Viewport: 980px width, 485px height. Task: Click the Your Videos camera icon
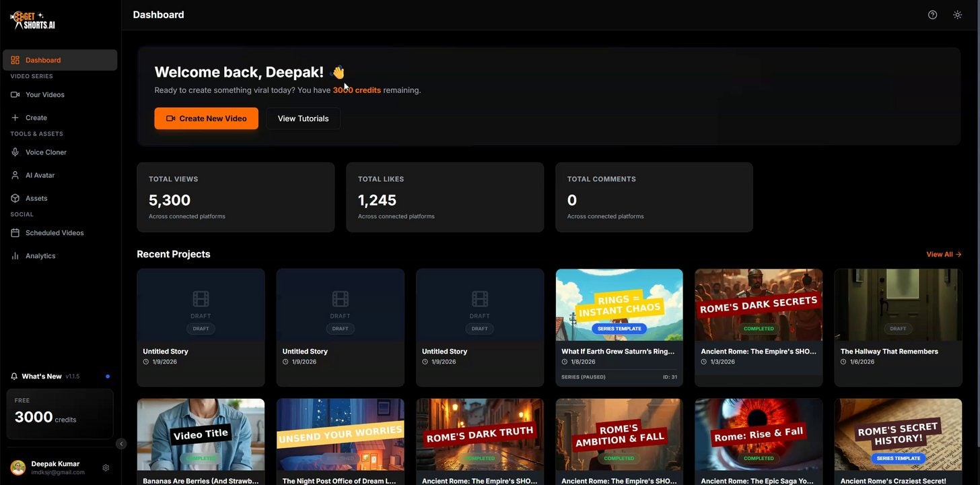tap(15, 94)
